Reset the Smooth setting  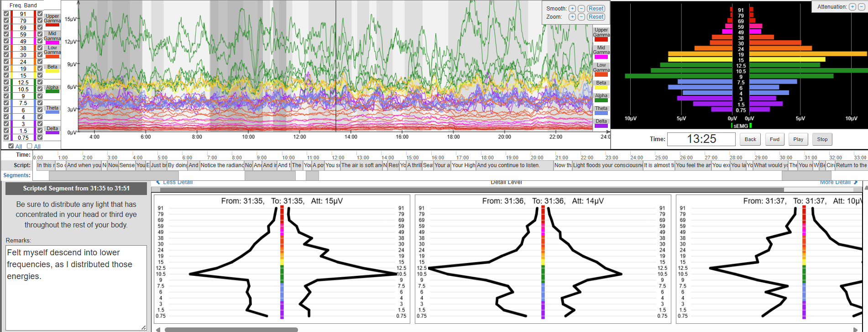[596, 9]
